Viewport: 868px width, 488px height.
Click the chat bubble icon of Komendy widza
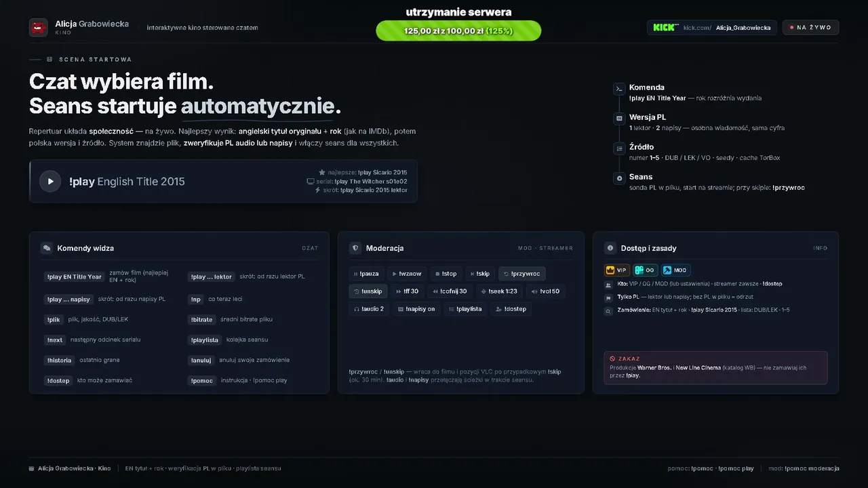47,248
